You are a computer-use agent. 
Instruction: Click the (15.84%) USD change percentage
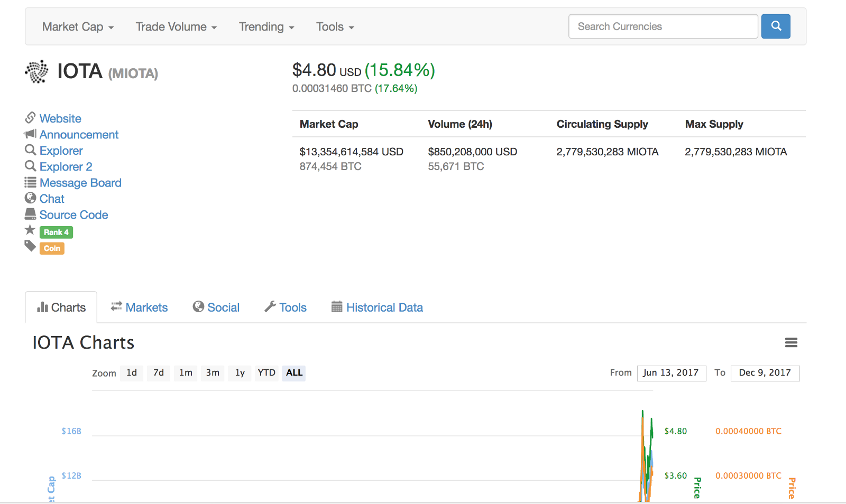(x=400, y=70)
